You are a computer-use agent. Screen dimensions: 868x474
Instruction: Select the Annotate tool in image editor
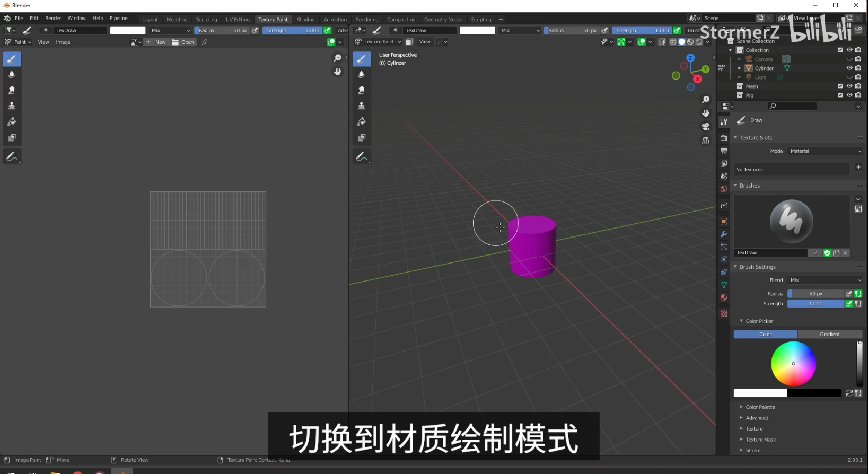click(12, 157)
